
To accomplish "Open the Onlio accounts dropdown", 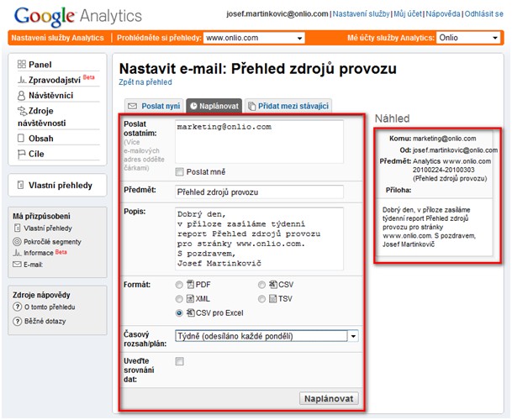I will coord(468,38).
